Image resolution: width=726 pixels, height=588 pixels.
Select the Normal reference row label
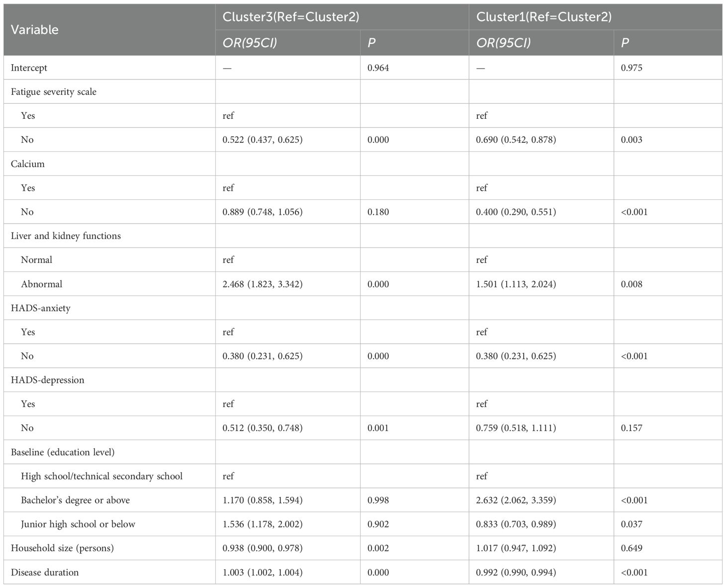[x=36, y=259]
